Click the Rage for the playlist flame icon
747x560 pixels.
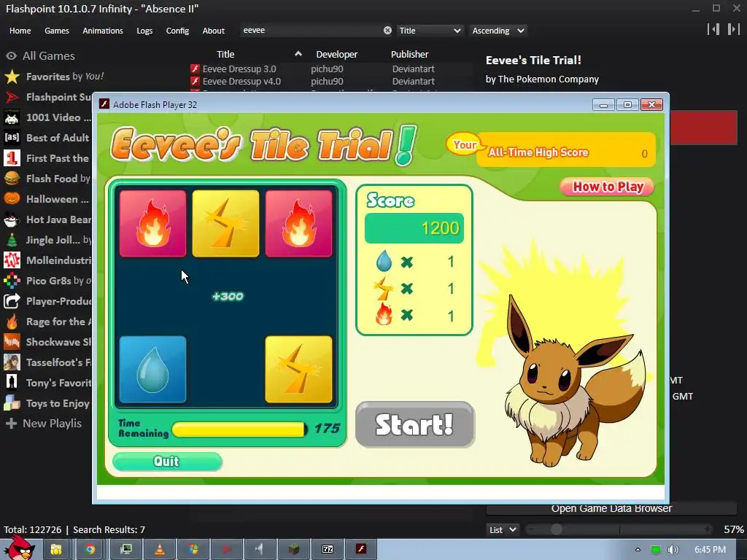coord(12,322)
